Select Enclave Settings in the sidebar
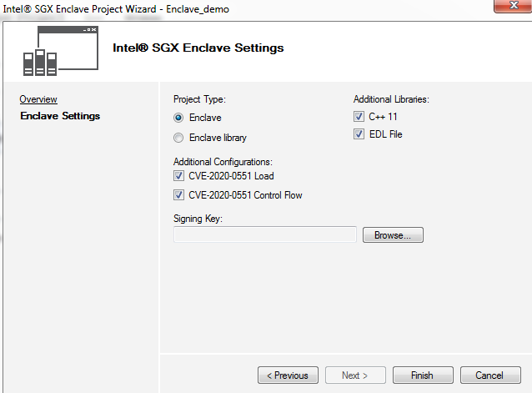Image resolution: width=532 pixels, height=393 pixels. coord(60,116)
